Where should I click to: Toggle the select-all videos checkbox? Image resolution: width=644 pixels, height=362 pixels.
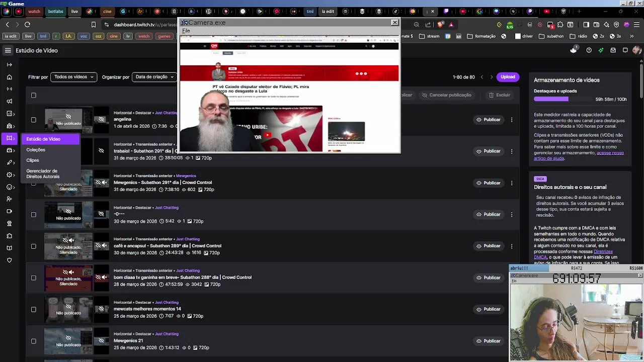[x=34, y=96]
